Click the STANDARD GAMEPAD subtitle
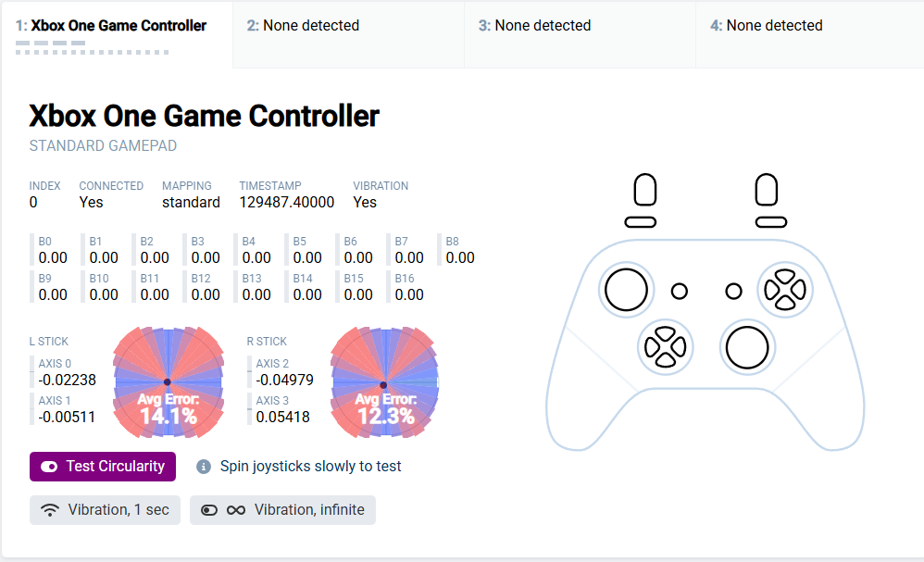The width and height of the screenshot is (924, 562). point(103,145)
